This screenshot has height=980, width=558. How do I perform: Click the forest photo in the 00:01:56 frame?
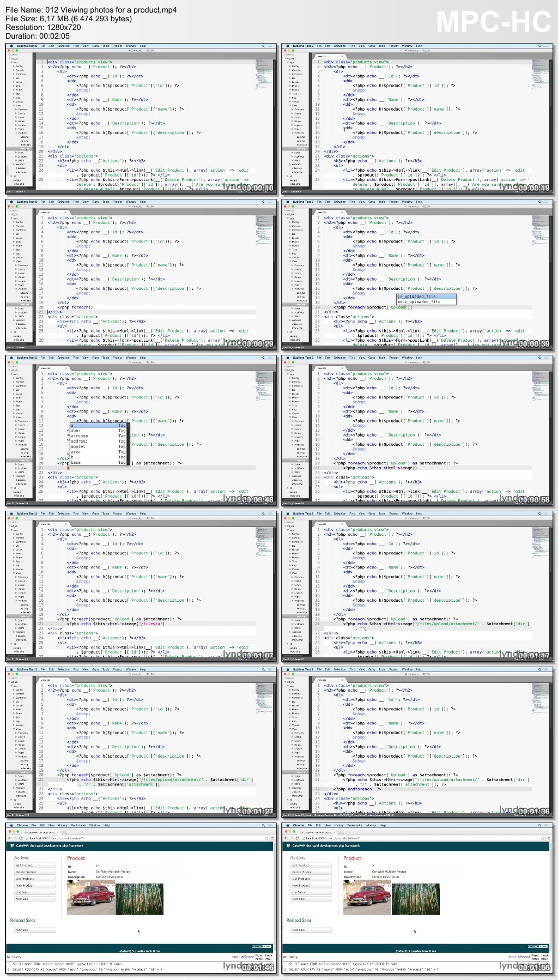[416, 899]
